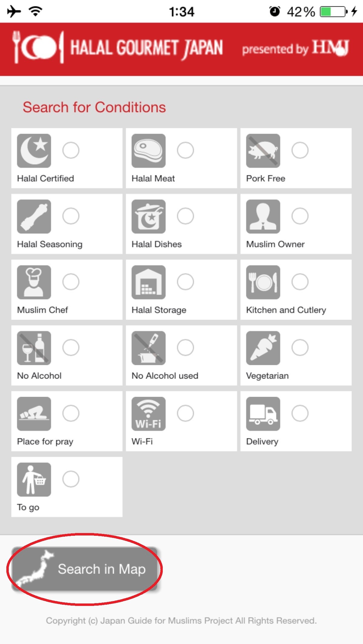
Task: Select the Wi-Fi radio button
Action: [x=185, y=413]
